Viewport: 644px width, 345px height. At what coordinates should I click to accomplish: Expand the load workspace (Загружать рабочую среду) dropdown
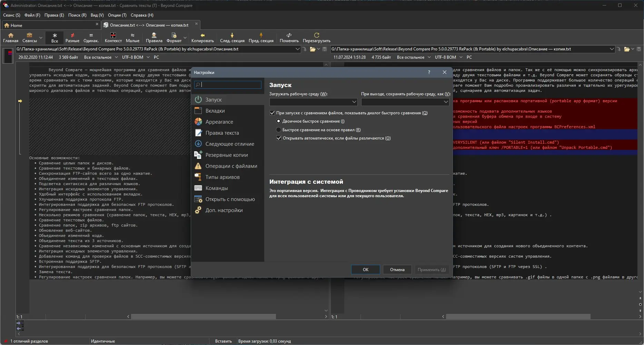tap(354, 102)
